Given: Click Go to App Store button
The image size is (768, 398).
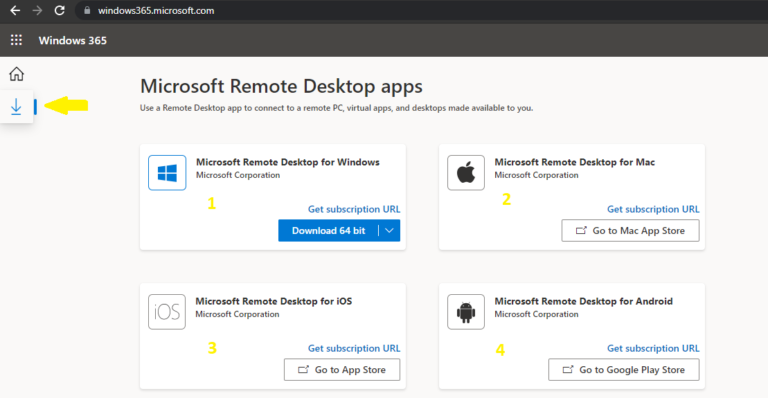Looking at the screenshot, I should 342,370.
